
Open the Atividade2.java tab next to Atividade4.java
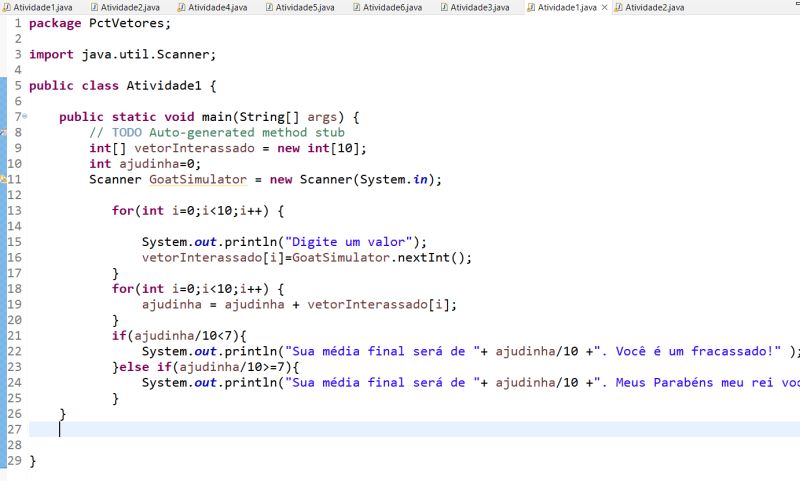125,7
